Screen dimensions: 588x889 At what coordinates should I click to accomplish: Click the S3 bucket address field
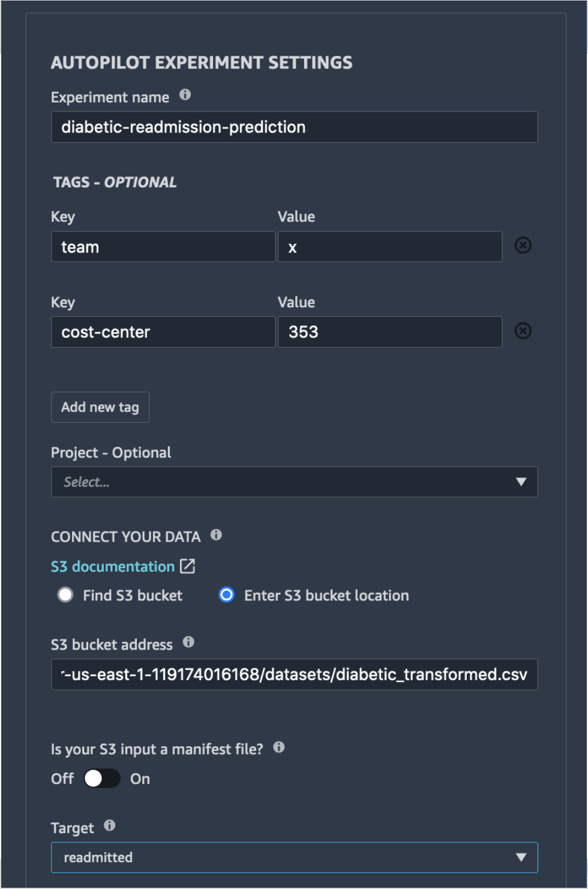(295, 675)
